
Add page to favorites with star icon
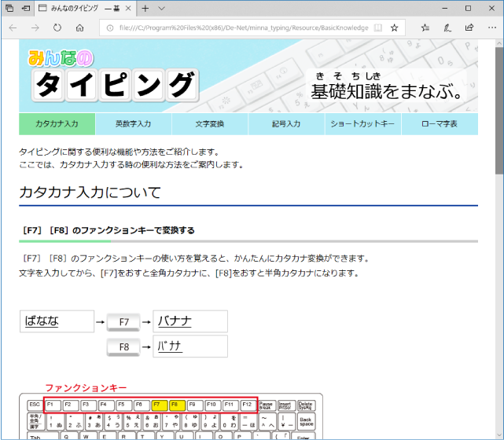tap(394, 27)
